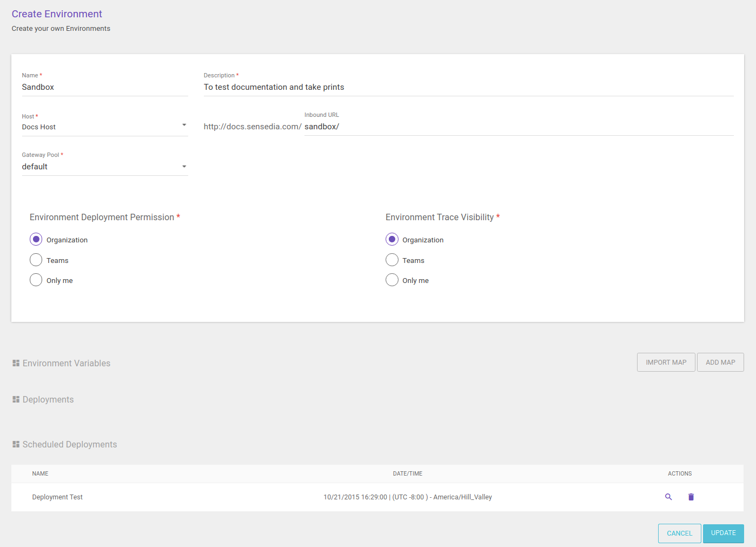Image resolution: width=756 pixels, height=547 pixels.
Task: Select Organization for Environment Deployment Permission
Action: [x=36, y=239]
